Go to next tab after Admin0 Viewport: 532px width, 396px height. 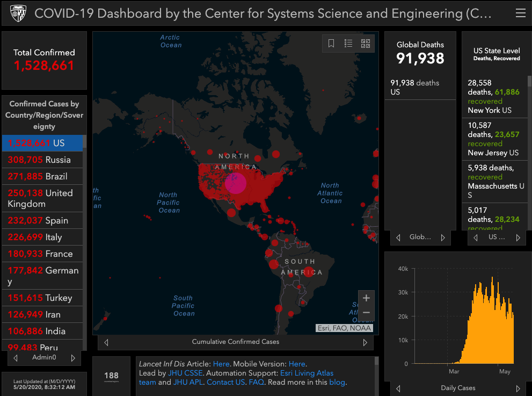73,358
